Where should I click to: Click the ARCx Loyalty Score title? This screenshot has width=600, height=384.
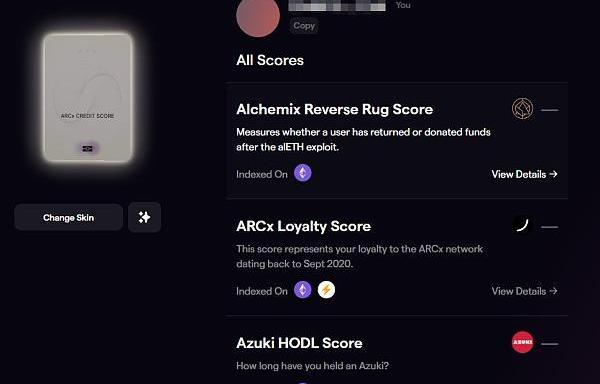pos(303,226)
